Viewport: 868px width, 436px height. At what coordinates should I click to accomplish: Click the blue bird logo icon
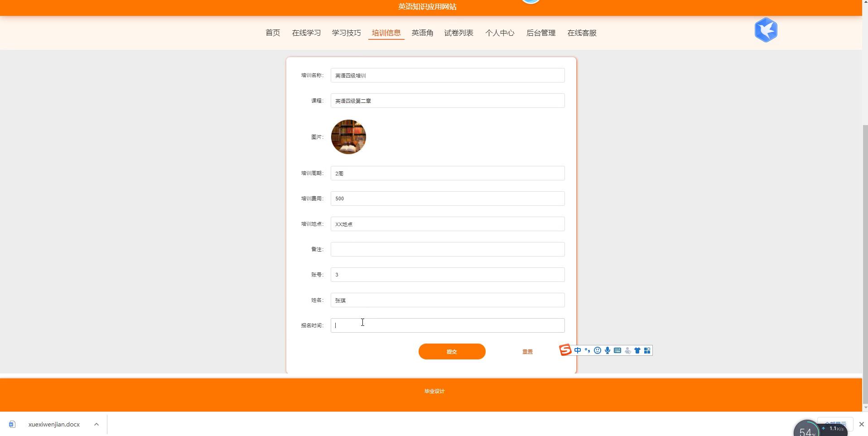pos(766,30)
